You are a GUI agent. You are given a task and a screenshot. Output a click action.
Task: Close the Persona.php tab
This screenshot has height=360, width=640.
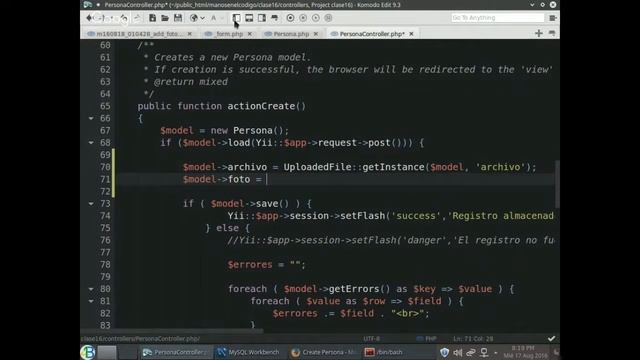pos(316,34)
